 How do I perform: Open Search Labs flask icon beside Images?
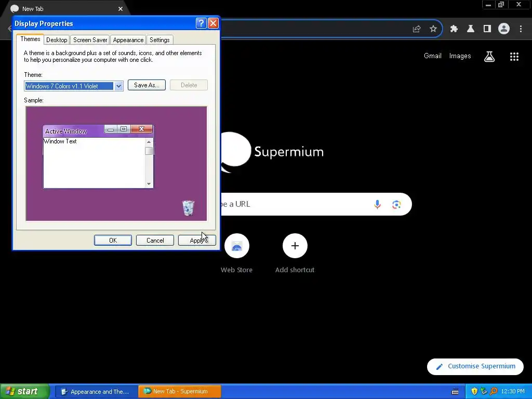489,56
